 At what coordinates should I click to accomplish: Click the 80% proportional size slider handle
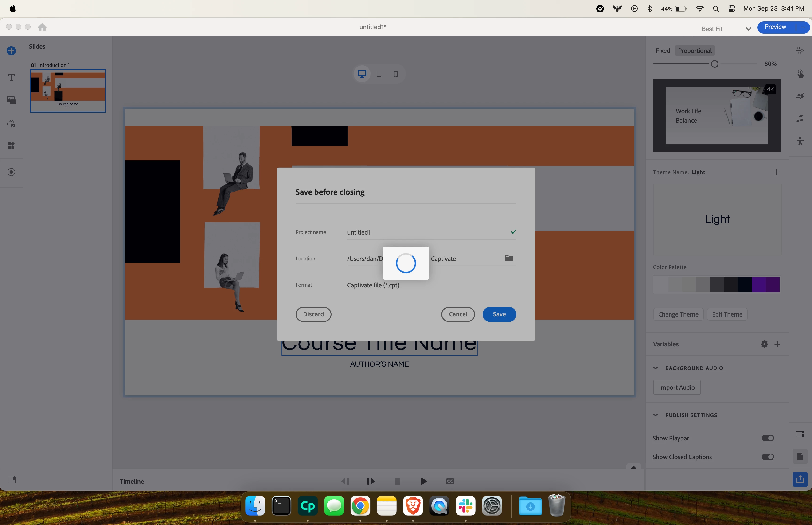tap(714, 64)
